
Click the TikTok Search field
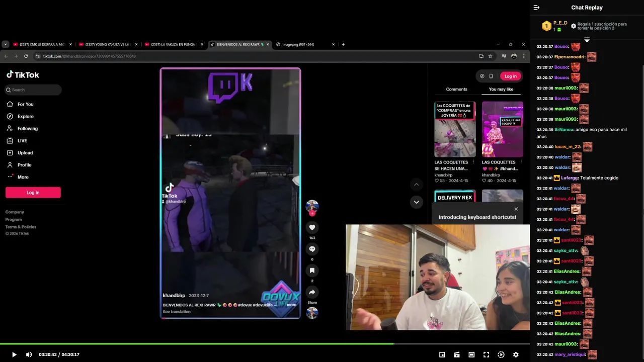click(x=33, y=89)
